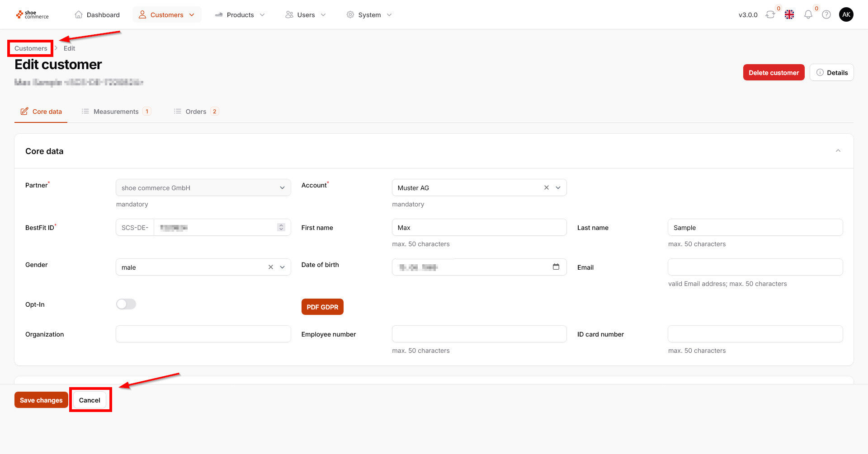The width and height of the screenshot is (868, 454).
Task: Clear the Gender selection
Action: 271,267
